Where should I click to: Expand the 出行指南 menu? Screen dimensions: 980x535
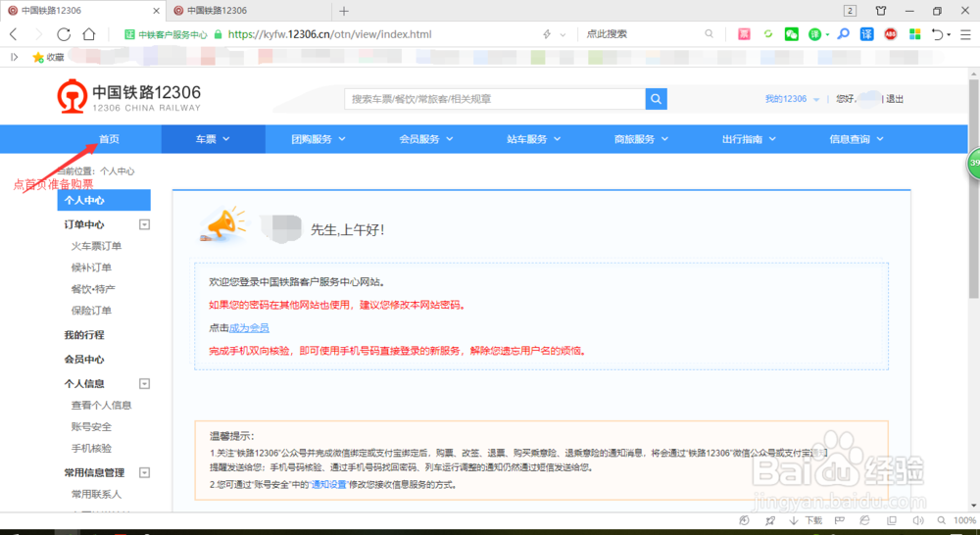click(749, 139)
